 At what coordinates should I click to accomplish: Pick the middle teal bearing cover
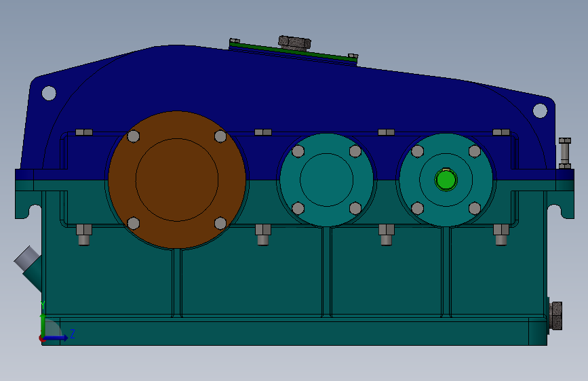pyautogui.click(x=327, y=180)
